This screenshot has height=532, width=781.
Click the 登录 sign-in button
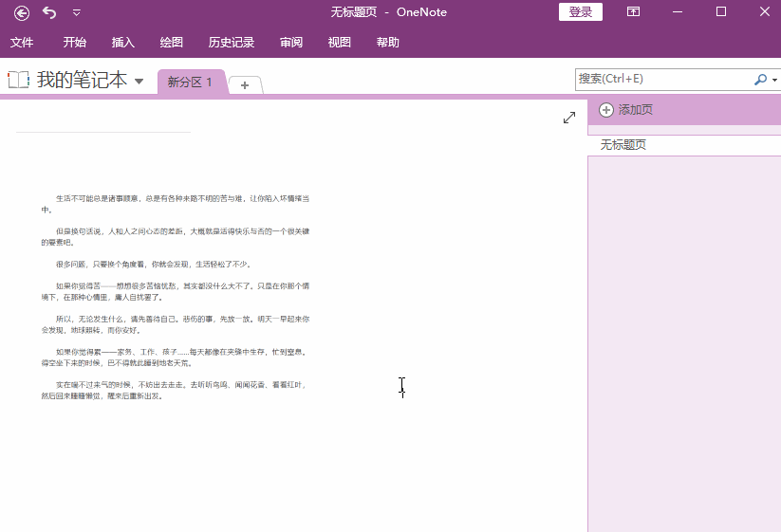(x=580, y=12)
